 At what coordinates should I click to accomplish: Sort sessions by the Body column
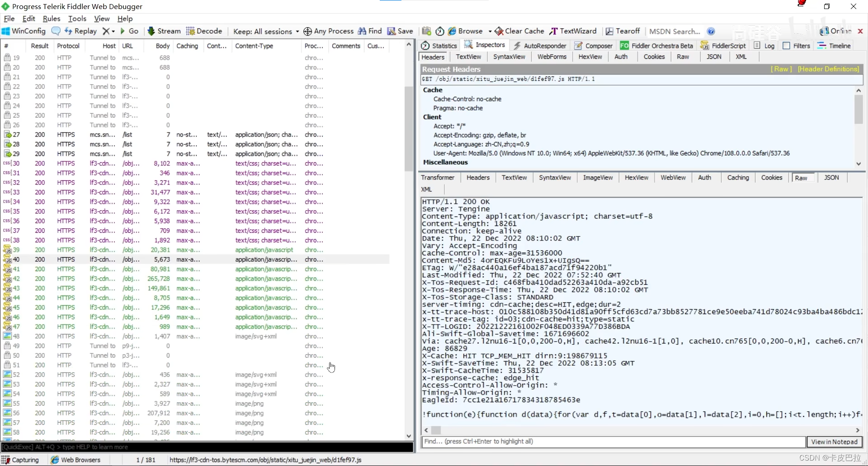162,46
